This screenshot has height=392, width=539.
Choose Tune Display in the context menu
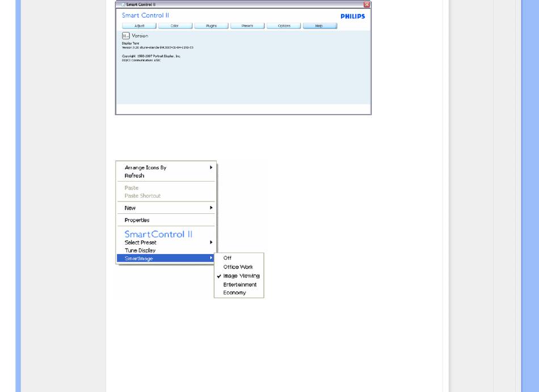point(166,250)
